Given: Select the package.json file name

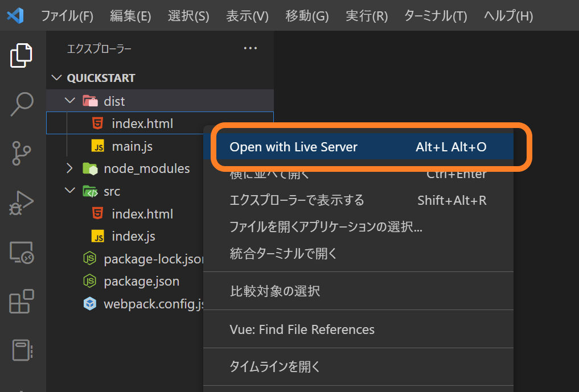Looking at the screenshot, I should click(141, 282).
